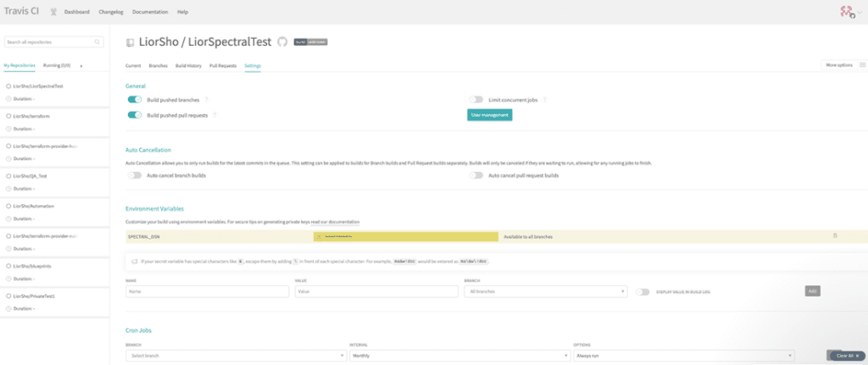Click clock icon under LiorSho/Automation
This screenshot has height=365, width=868.
(x=8, y=218)
